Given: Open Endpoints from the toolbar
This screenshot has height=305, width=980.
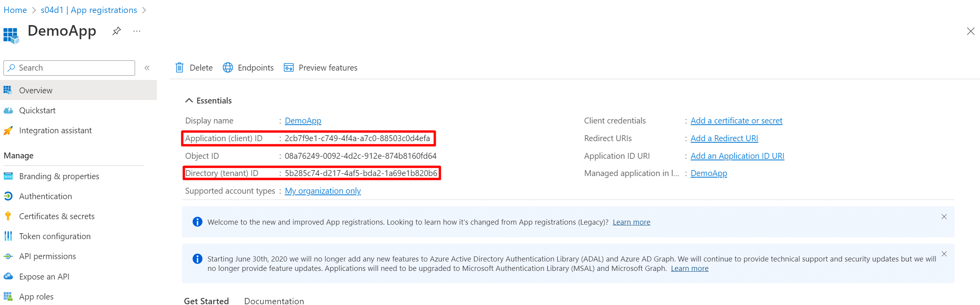Looking at the screenshot, I should pos(248,68).
